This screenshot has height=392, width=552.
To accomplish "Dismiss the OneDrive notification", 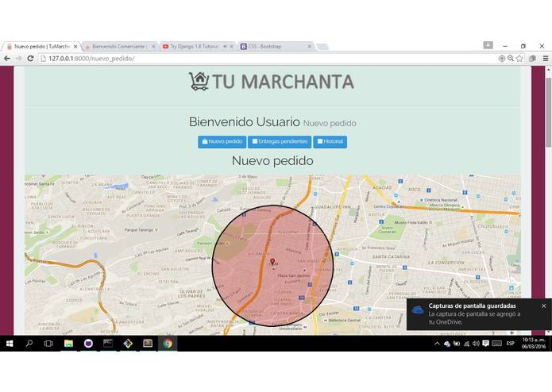I will pyautogui.click(x=544, y=306).
